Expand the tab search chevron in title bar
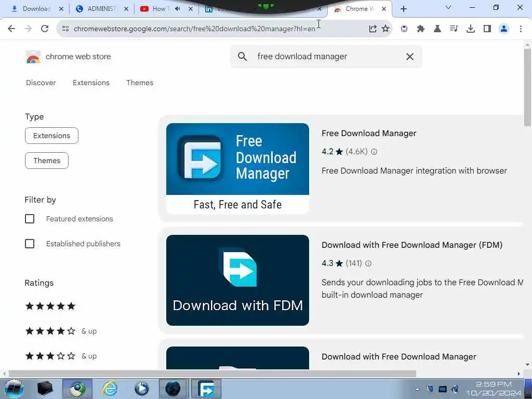532x399 pixels. (448, 7)
